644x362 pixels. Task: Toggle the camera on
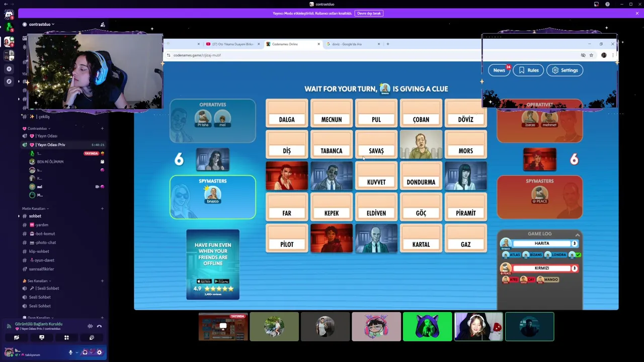pos(17,338)
